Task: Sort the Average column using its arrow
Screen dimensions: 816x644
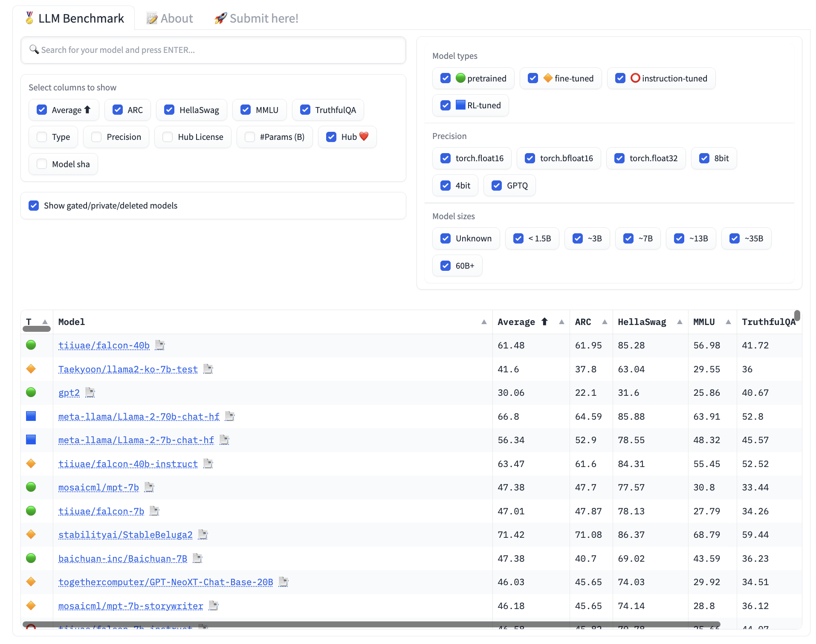Action: click(561, 322)
